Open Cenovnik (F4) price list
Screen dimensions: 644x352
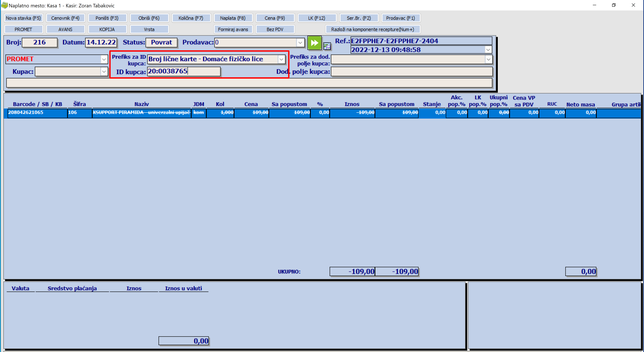pyautogui.click(x=65, y=18)
